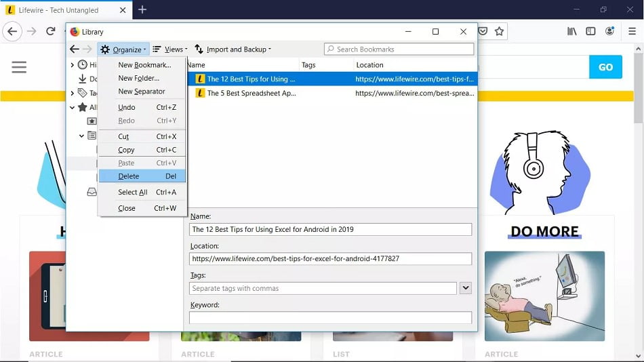Minimize the Library window
The width and height of the screenshot is (644, 362).
tap(408, 32)
